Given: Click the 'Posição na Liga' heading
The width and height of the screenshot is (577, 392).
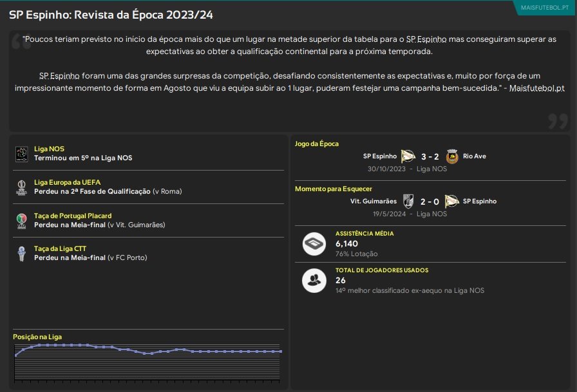Looking at the screenshot, I should point(37,337).
